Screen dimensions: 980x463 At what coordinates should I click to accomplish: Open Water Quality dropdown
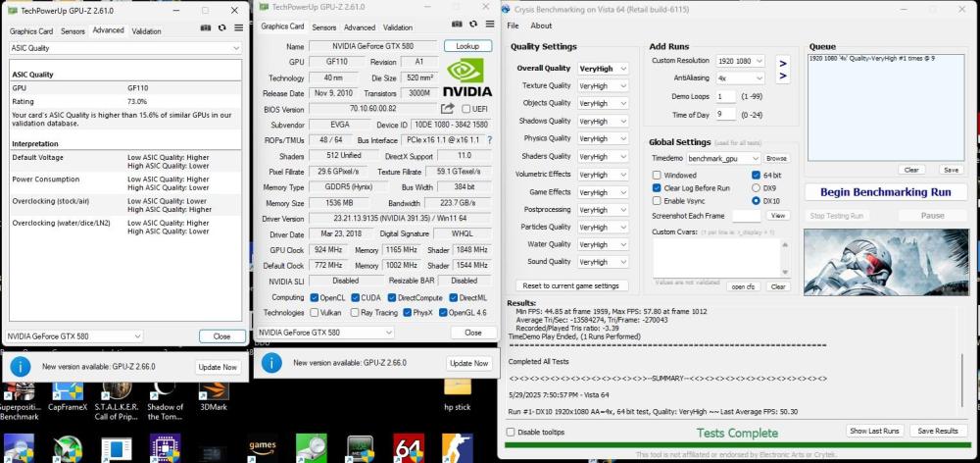pos(603,244)
